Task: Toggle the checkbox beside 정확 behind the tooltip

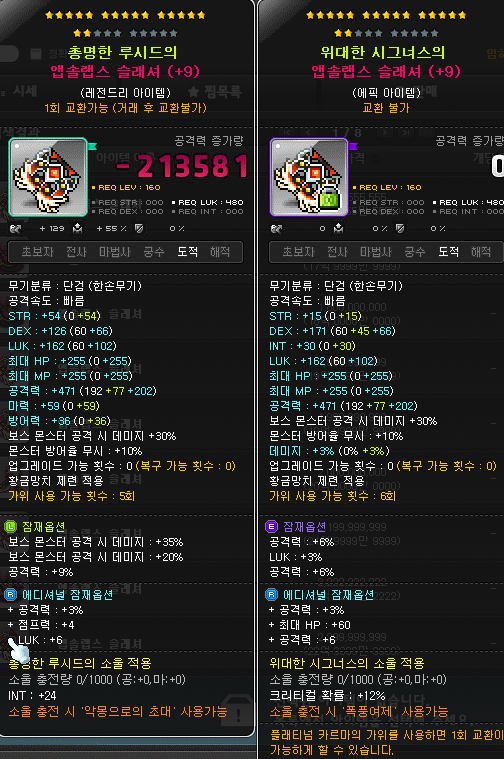Action: 36,53
